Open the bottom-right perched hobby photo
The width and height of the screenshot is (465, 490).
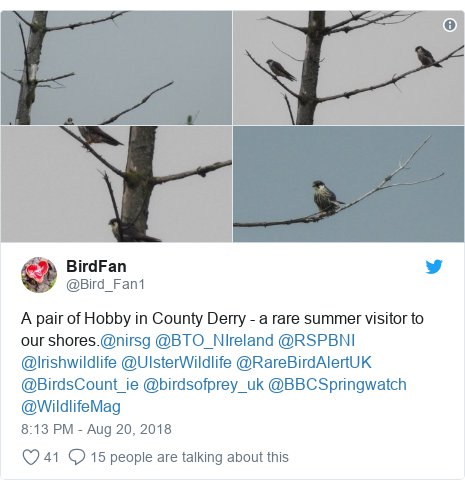tap(348, 184)
